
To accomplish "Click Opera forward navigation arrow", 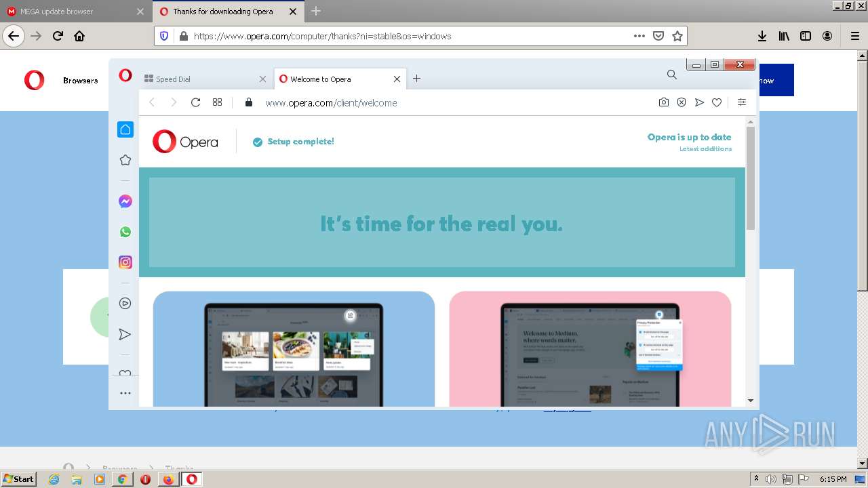I will click(x=174, y=102).
